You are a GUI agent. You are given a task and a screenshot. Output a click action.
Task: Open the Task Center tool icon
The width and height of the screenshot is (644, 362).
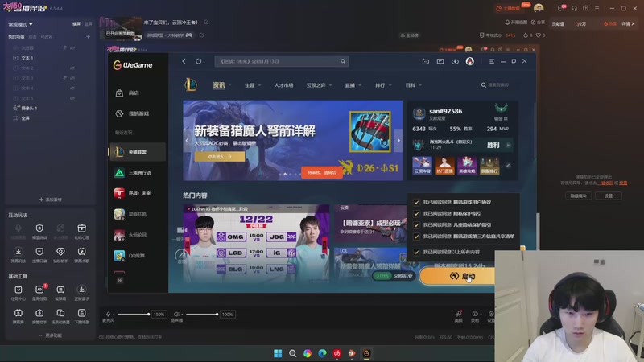coord(18,290)
